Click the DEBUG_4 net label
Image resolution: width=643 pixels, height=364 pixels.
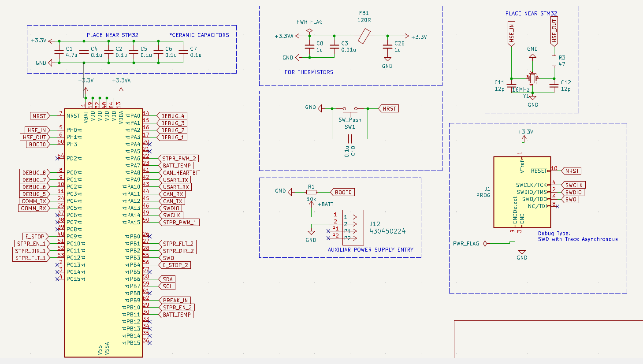(x=172, y=116)
